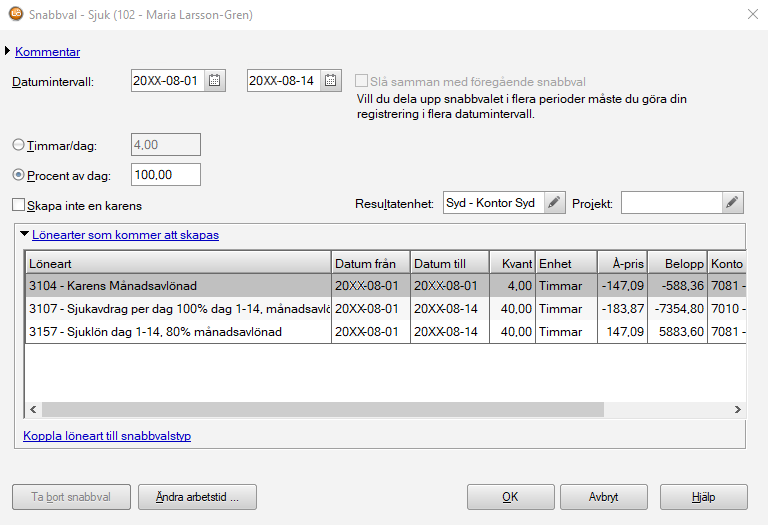The image size is (768, 525).
Task: Click the table's horizontal scrollbar thumb
Action: (x=323, y=409)
